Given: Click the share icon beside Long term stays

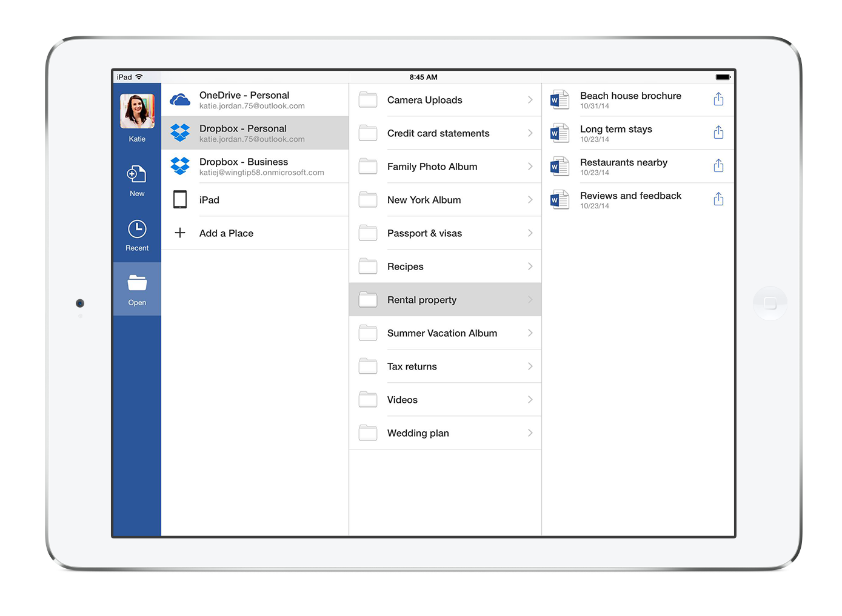Looking at the screenshot, I should [x=718, y=132].
